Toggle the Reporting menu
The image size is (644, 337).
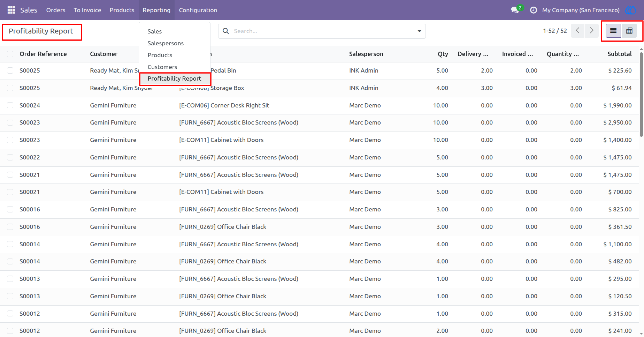click(156, 10)
